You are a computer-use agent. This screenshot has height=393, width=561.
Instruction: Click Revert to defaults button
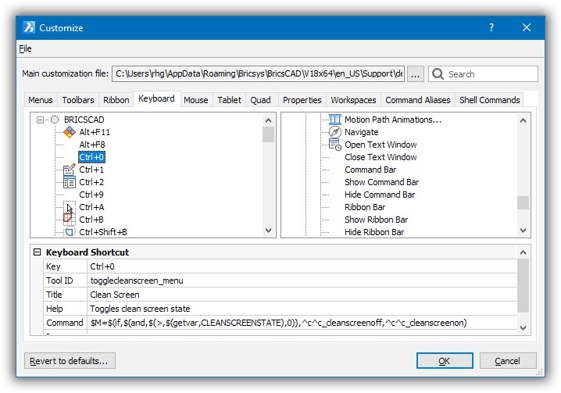[70, 361]
